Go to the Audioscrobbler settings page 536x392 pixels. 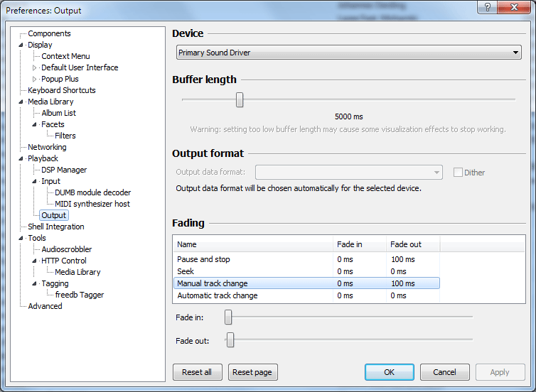[66, 249]
